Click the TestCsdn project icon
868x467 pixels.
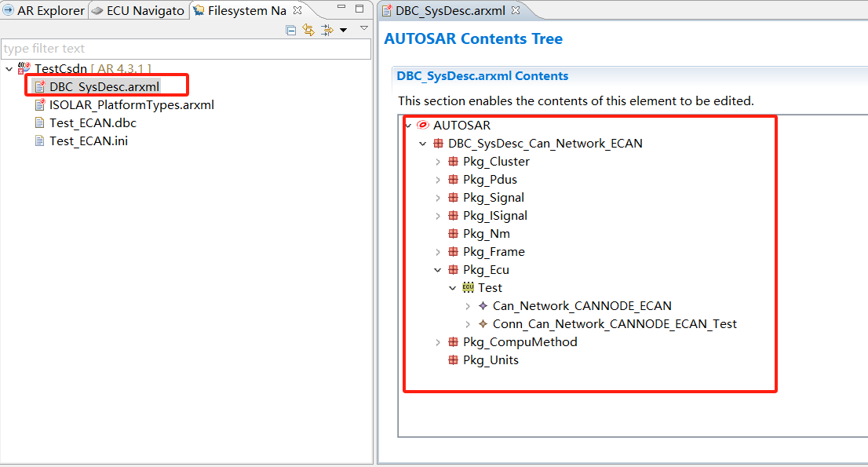pos(24,69)
